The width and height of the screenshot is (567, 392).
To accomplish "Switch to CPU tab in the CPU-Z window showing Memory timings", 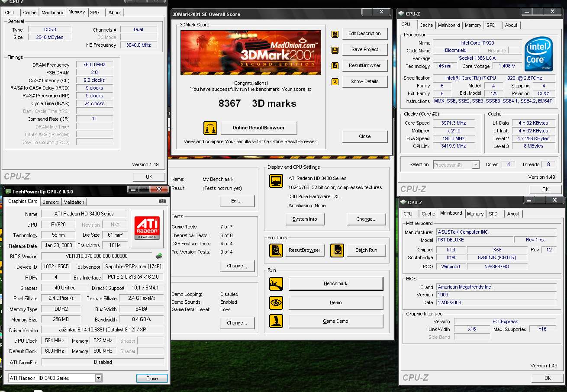I will [10, 13].
